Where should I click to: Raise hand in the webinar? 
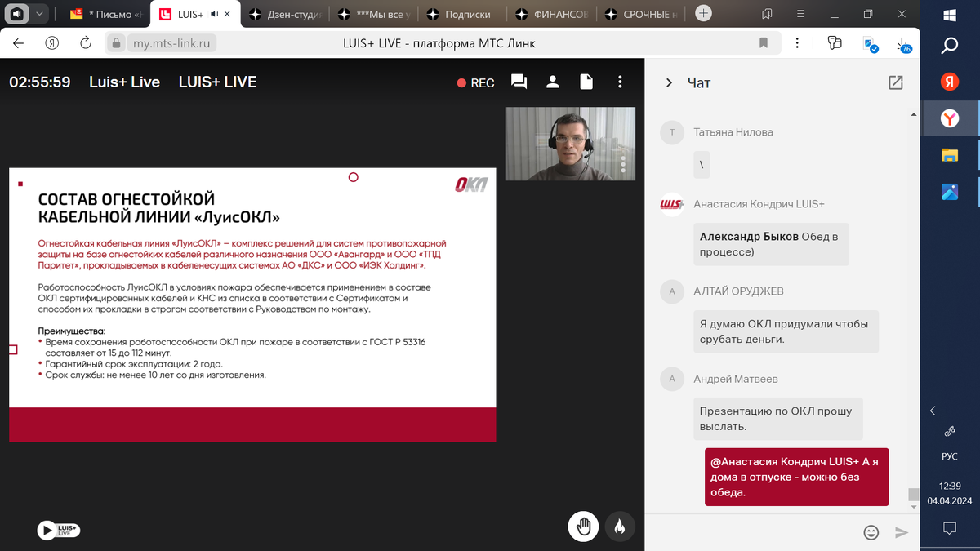coord(583,527)
